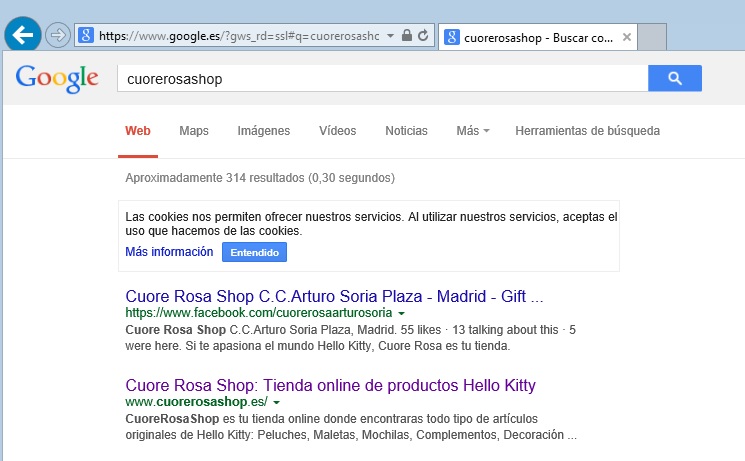Switch to the Imágenes tab
This screenshot has width=745, height=461.
pyautogui.click(x=264, y=131)
